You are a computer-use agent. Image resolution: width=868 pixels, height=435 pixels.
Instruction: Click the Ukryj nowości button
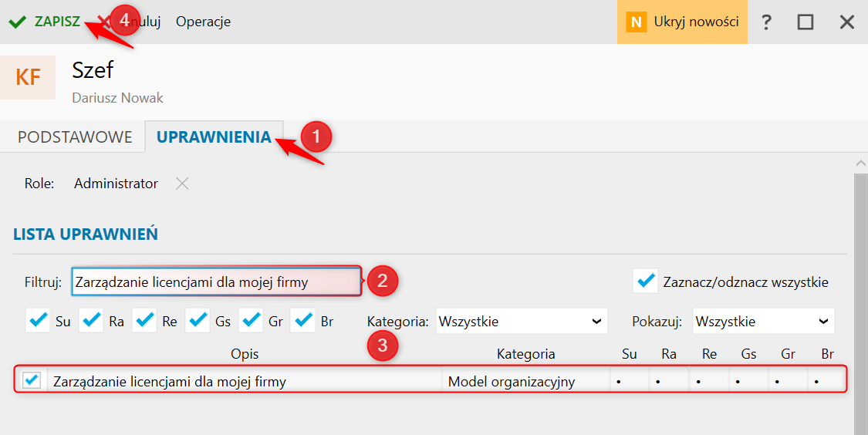click(x=695, y=22)
